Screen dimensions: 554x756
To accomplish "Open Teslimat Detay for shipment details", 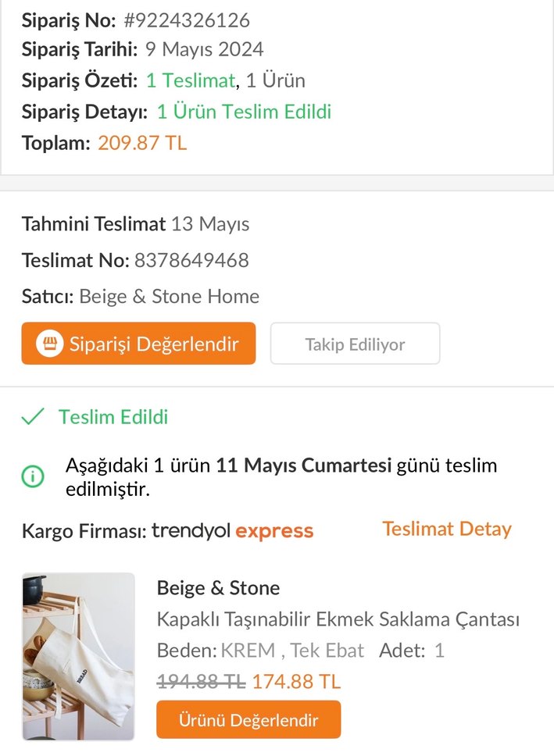I will [x=446, y=529].
